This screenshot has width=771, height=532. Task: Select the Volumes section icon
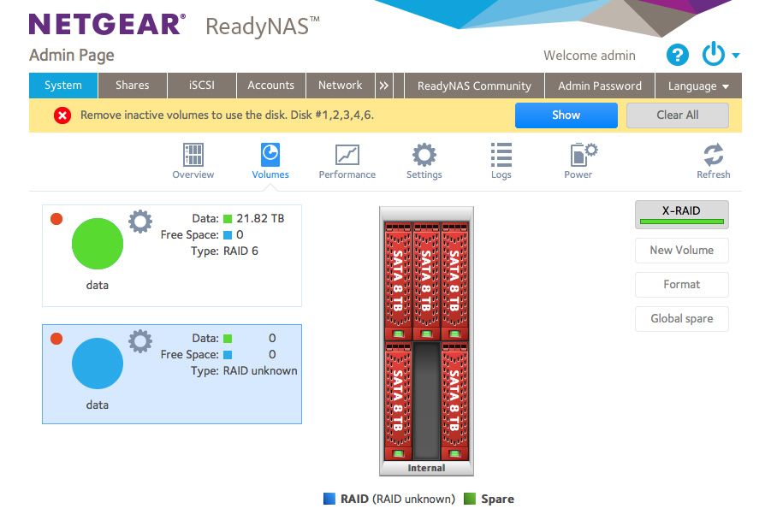tap(270, 161)
